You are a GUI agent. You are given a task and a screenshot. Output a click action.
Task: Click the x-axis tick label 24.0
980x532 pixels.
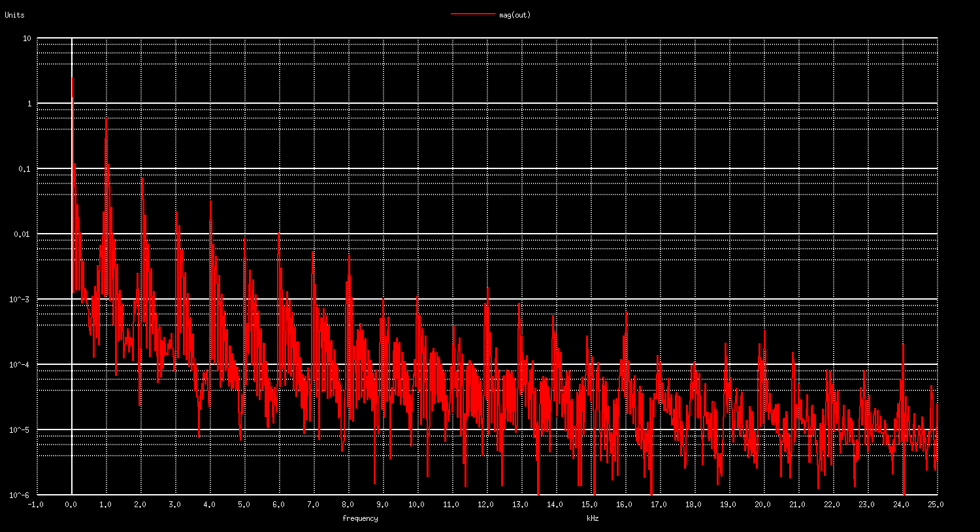(x=900, y=505)
